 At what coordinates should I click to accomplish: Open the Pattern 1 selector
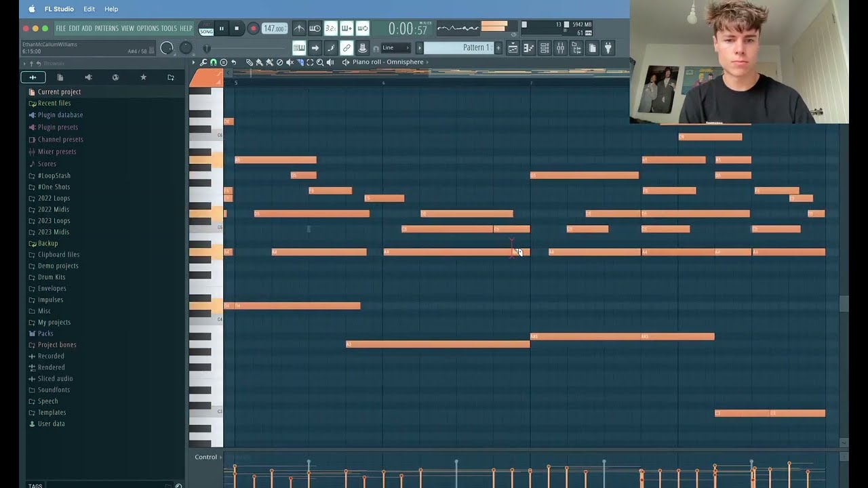coord(458,48)
